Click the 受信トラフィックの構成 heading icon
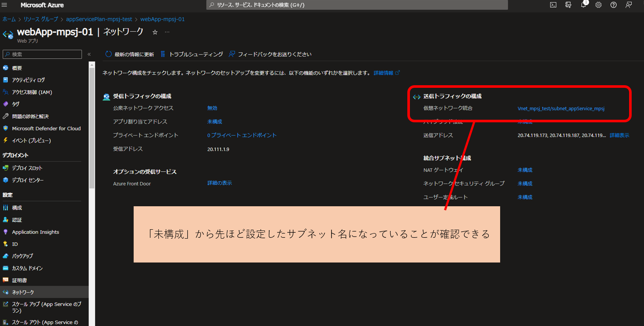Viewport: 644px width, 326px height. (x=106, y=97)
